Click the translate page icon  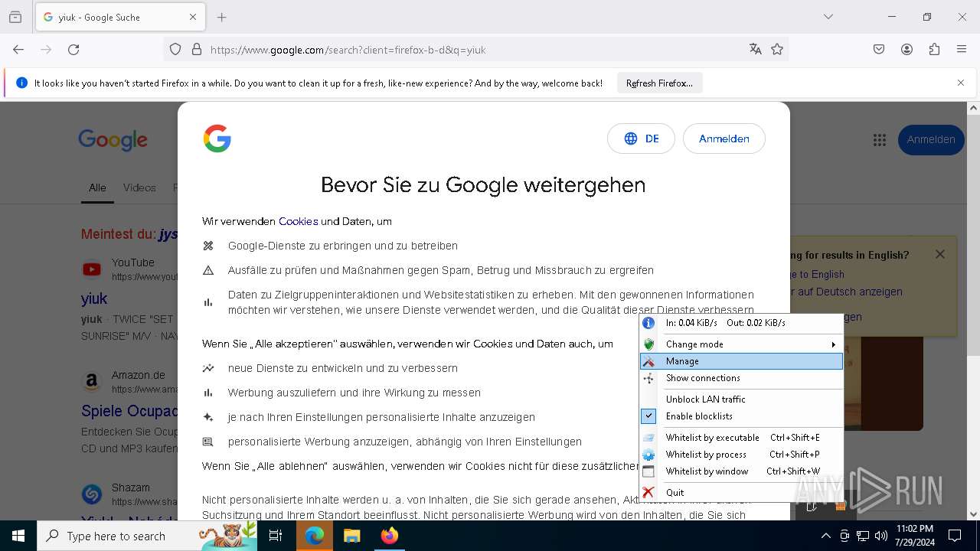pos(756,49)
